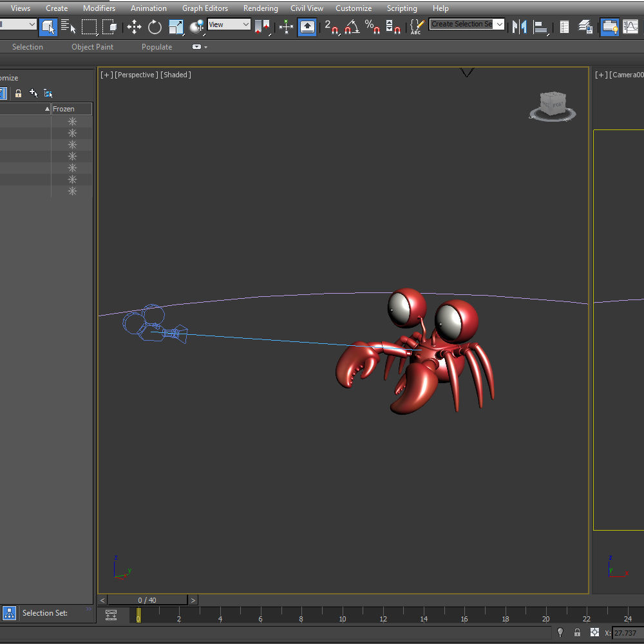Screen dimensions: 644x644
Task: Open Mini Curve Editor from track bar
Action: [x=111, y=615]
